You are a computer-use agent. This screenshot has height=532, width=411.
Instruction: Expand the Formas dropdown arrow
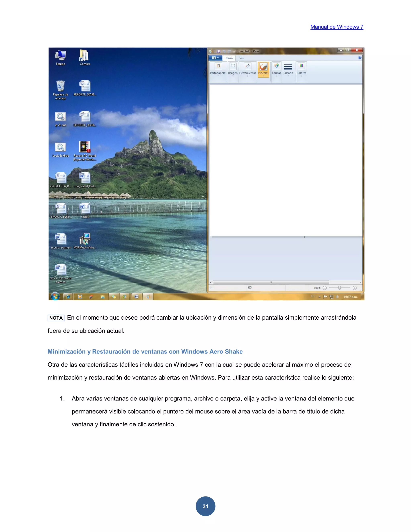(276, 76)
